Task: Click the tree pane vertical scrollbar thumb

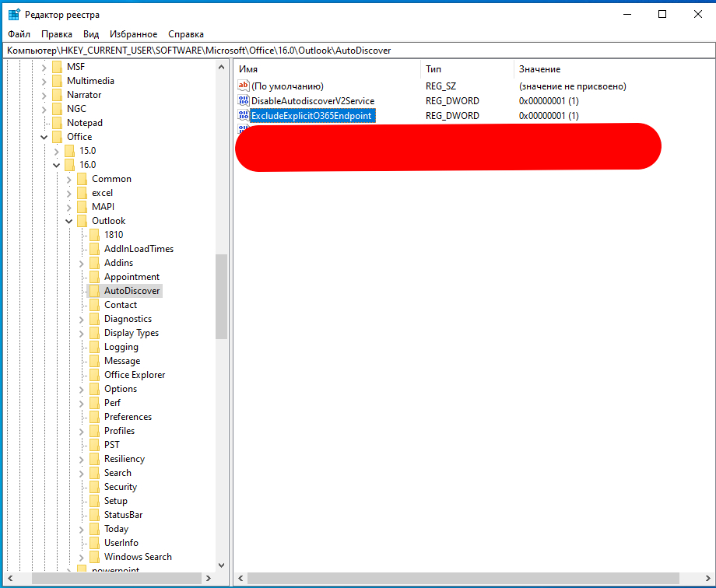Action: pyautogui.click(x=222, y=297)
